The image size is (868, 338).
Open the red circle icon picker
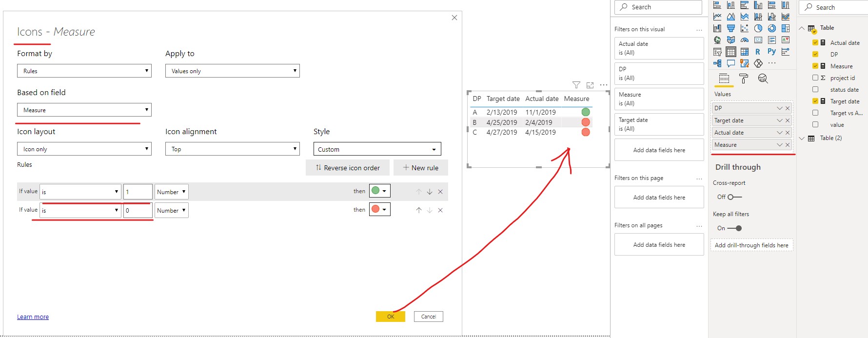(380, 209)
